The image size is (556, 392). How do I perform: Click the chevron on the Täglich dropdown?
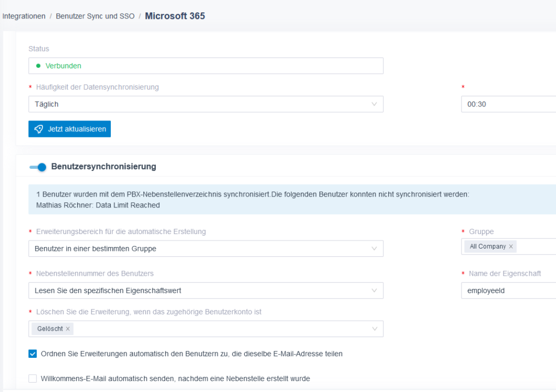[375, 104]
